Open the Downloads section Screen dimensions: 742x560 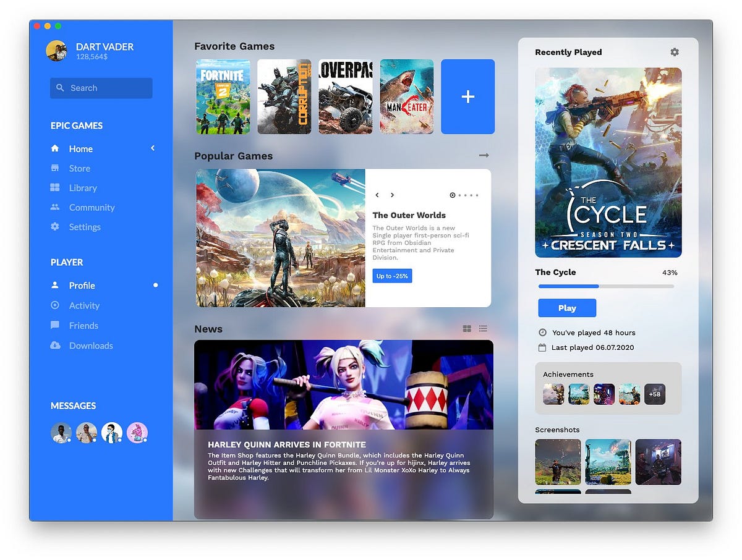click(x=92, y=346)
